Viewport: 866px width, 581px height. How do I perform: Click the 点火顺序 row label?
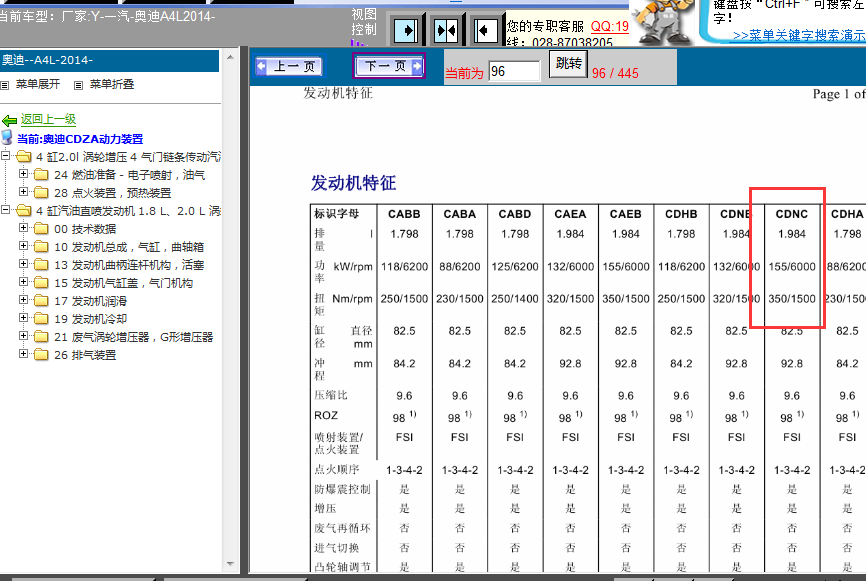tap(336, 469)
